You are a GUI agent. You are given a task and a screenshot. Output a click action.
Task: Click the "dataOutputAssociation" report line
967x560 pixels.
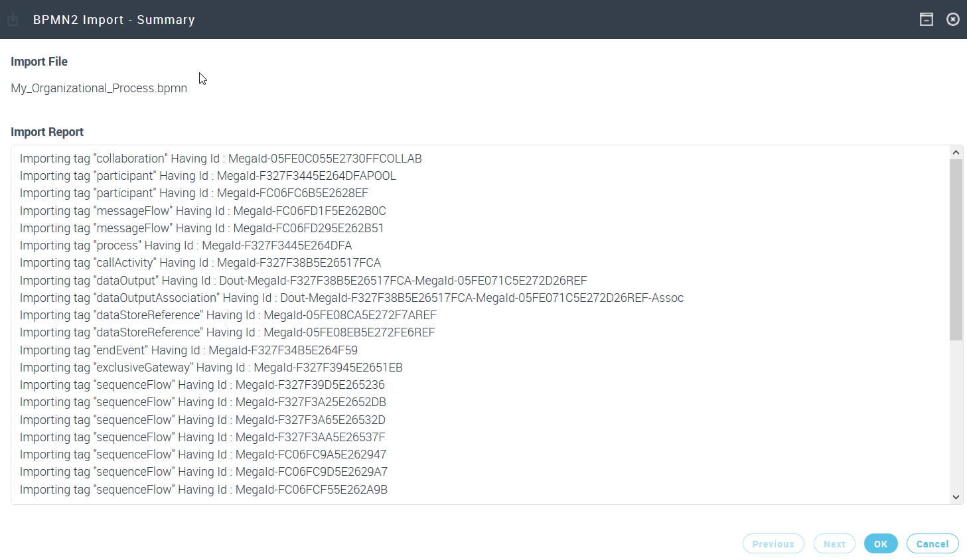click(x=351, y=298)
